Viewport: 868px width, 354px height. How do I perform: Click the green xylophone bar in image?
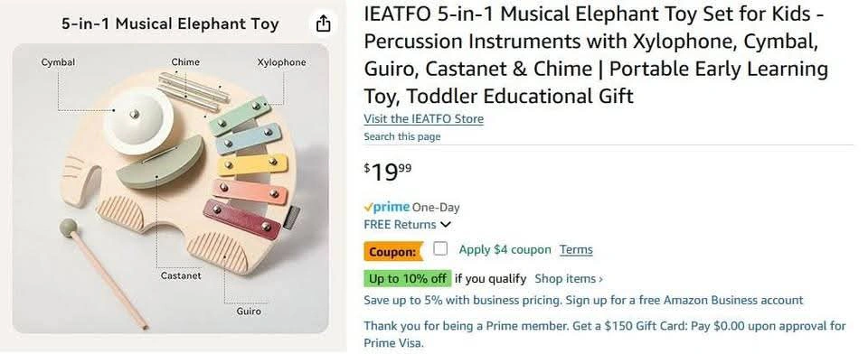(x=240, y=116)
